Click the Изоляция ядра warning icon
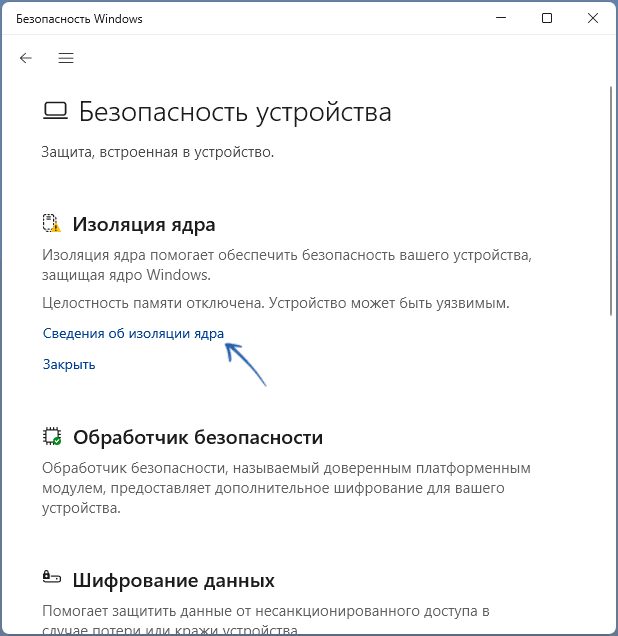 coord(52,223)
